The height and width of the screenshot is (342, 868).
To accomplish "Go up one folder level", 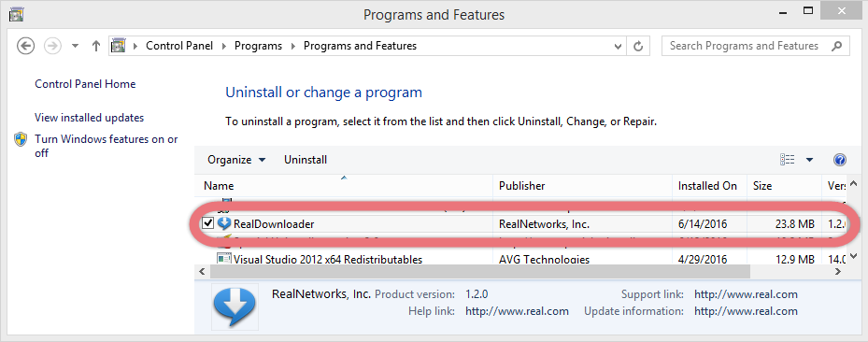I will 95,46.
